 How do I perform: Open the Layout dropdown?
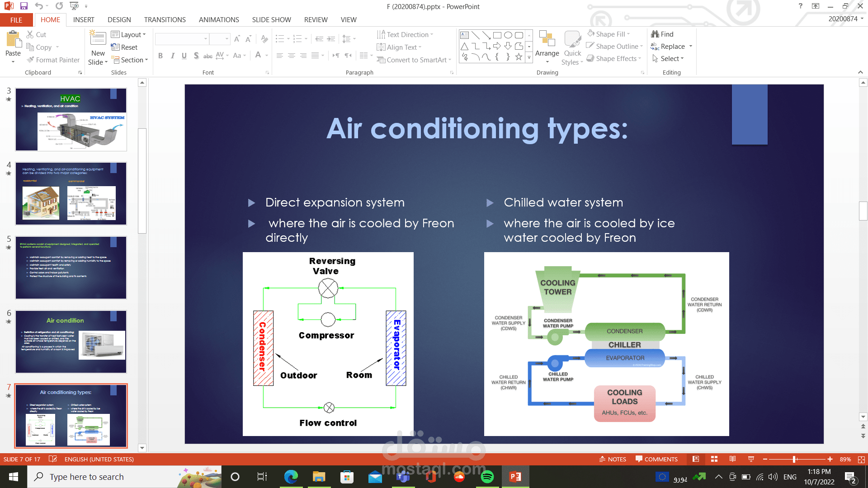point(129,34)
